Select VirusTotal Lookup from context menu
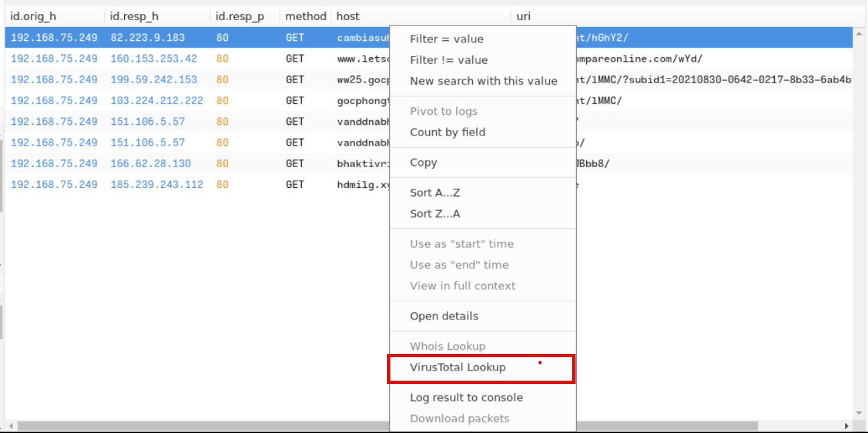The width and height of the screenshot is (868, 433). [x=457, y=367]
